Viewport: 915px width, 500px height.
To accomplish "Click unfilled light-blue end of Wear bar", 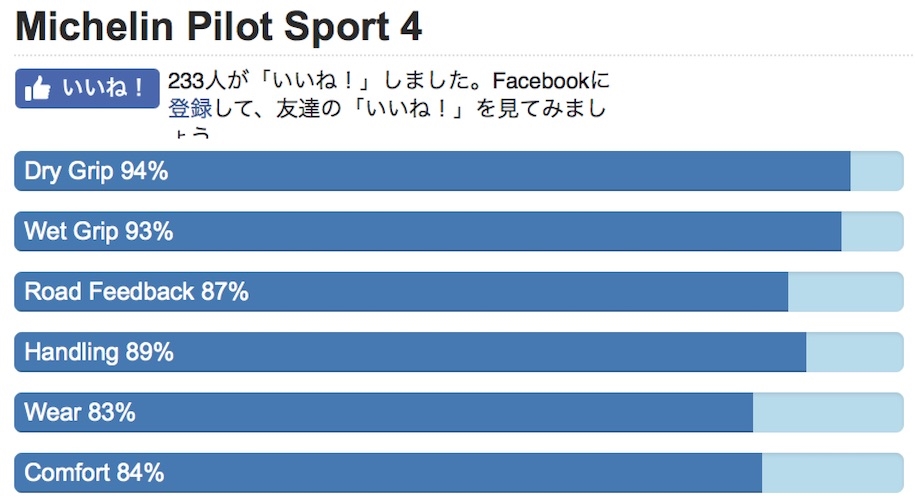I will tap(827, 412).
